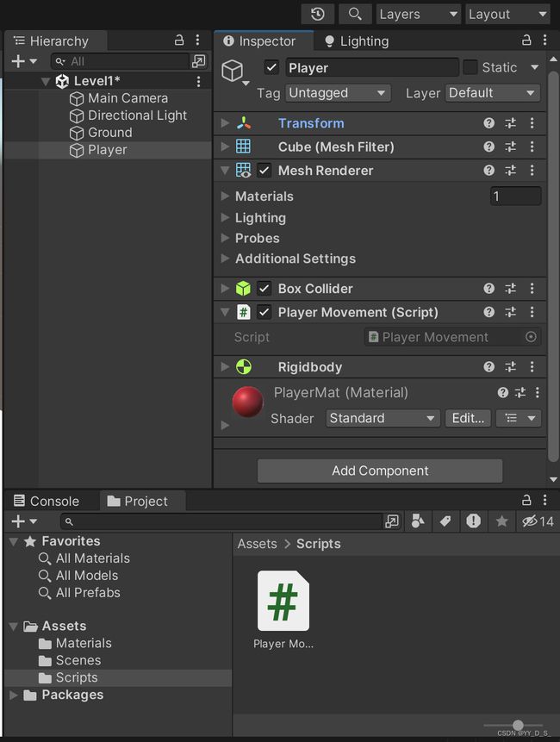Click the Player name input field
The height and width of the screenshot is (742, 560).
(372, 67)
